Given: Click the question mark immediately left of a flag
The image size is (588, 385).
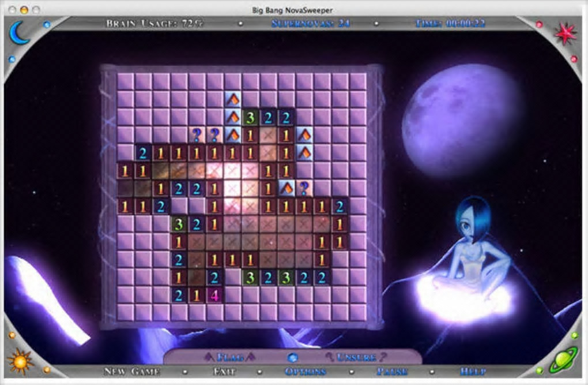Looking at the screenshot, I should (214, 135).
